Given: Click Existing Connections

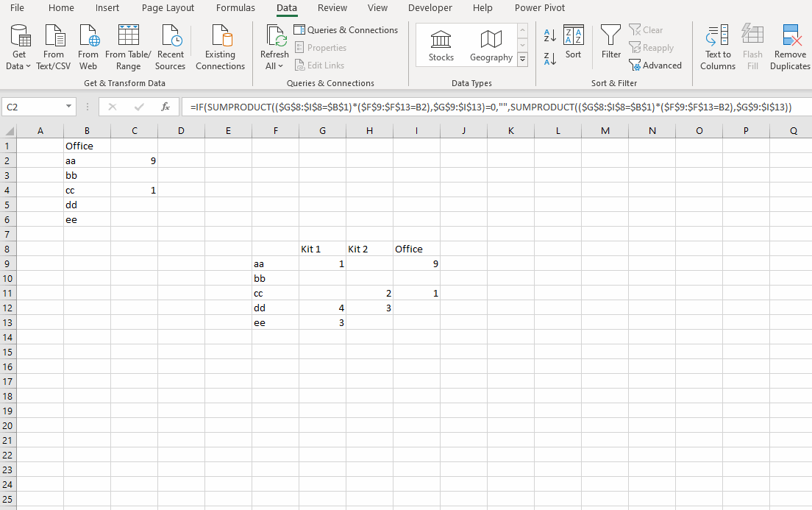Looking at the screenshot, I should pos(220,46).
